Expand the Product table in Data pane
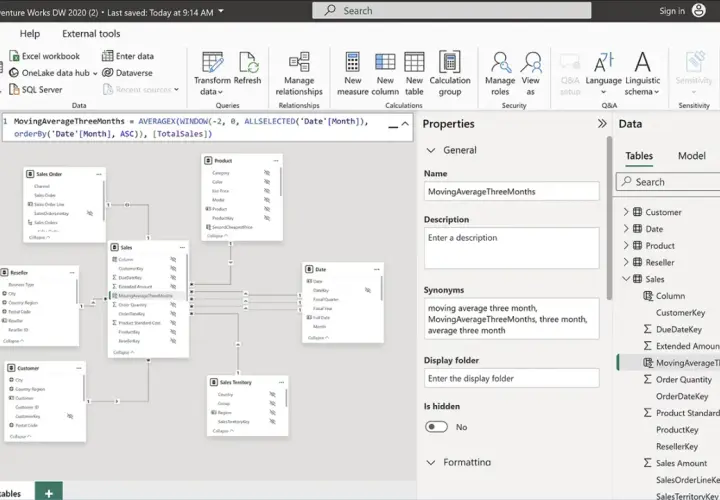Image resolution: width=720 pixels, height=500 pixels. point(626,245)
